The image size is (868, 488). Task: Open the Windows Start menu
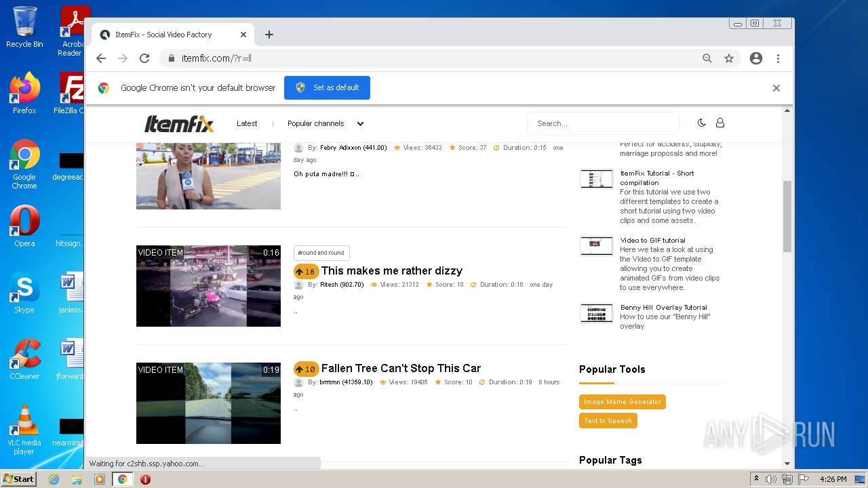(18, 479)
